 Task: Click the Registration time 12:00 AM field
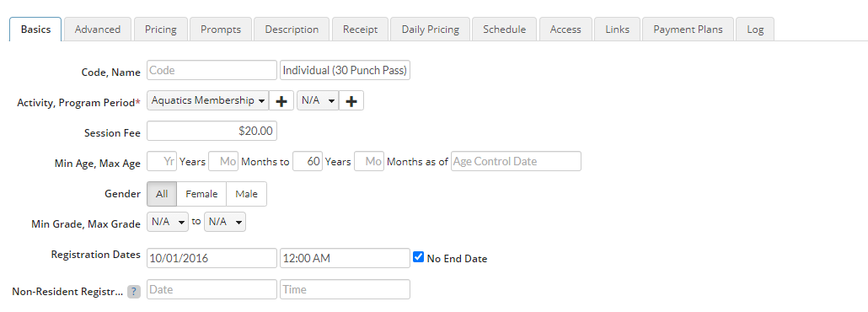(x=345, y=258)
